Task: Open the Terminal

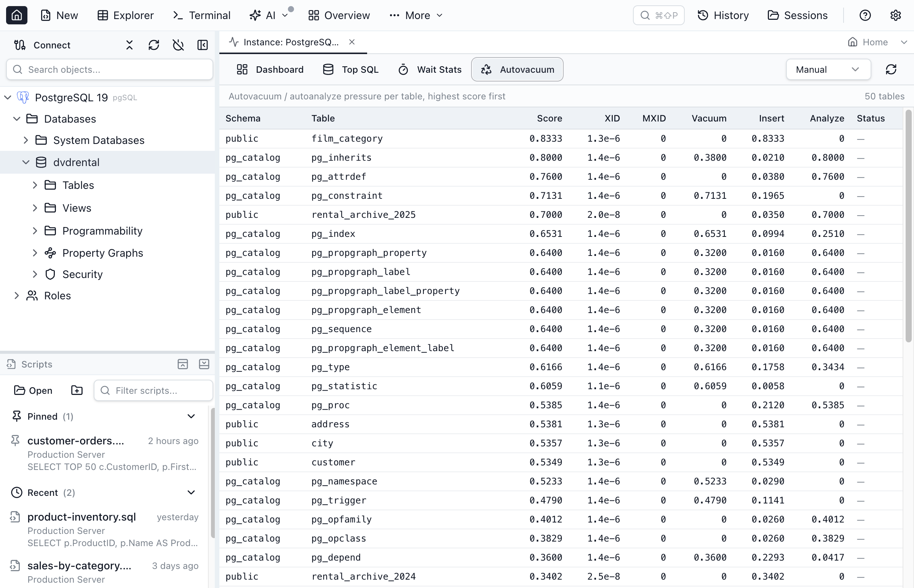Action: pos(201,15)
